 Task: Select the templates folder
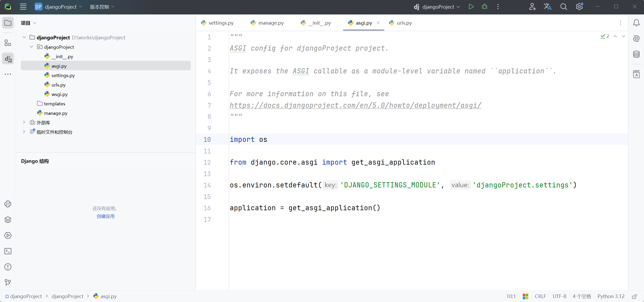(105, 104)
